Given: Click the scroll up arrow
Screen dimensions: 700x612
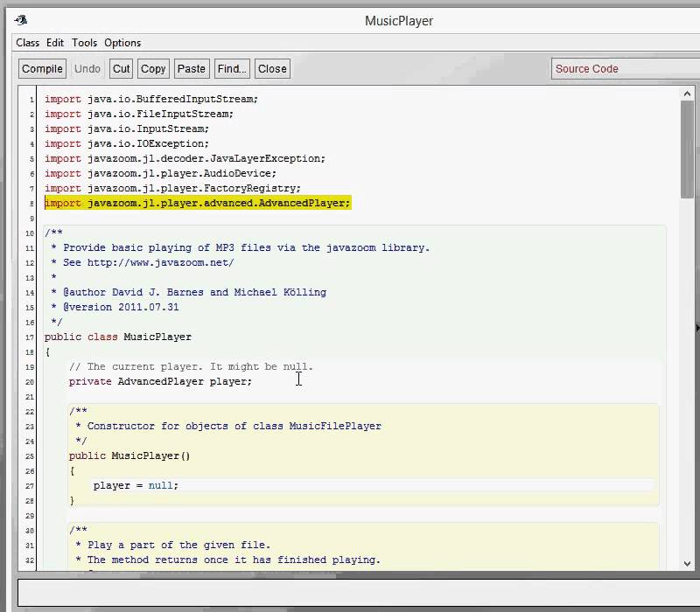Looking at the screenshot, I should 687,94.
